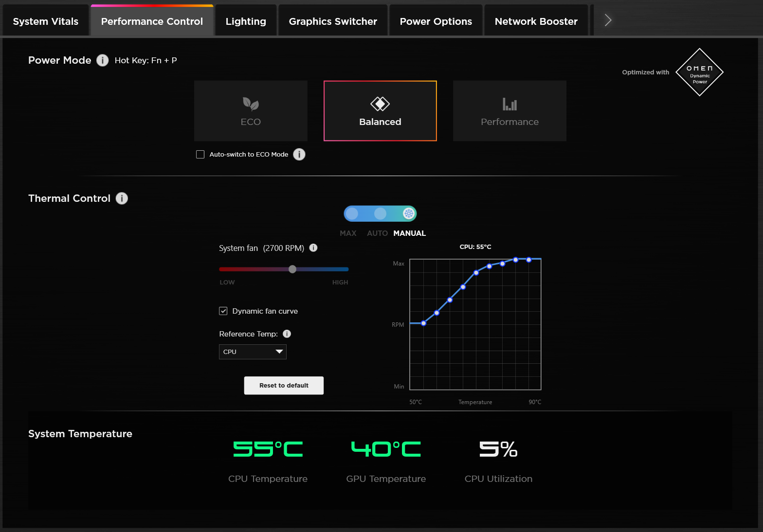This screenshot has height=532, width=763.
Task: Switch to the System Vitals tab
Action: (x=46, y=21)
